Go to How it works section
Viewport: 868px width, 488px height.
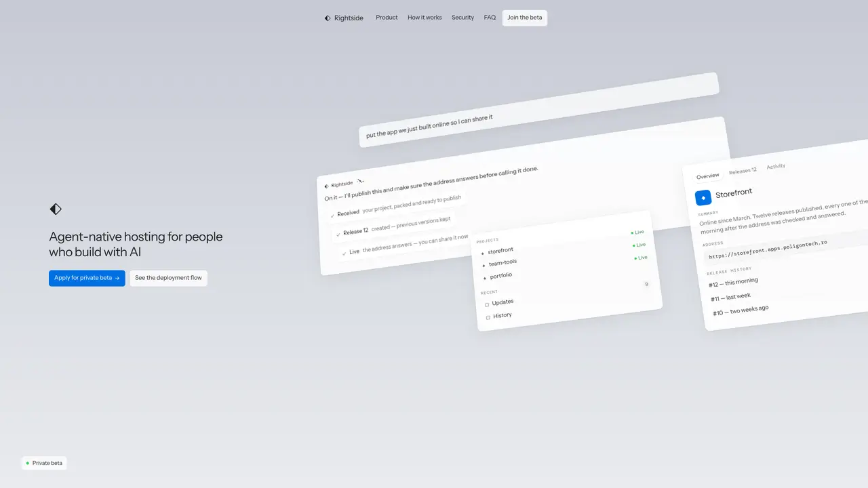[x=425, y=18]
